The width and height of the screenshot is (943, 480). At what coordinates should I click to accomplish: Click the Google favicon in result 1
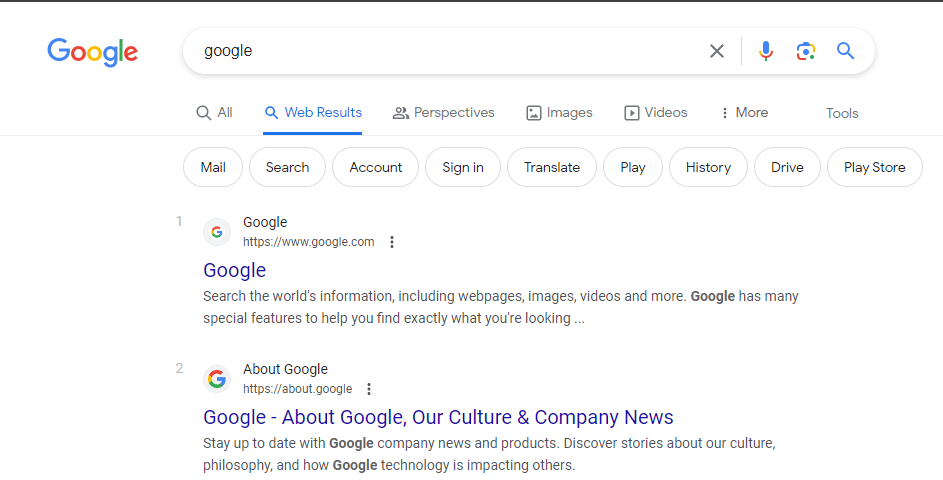(217, 232)
